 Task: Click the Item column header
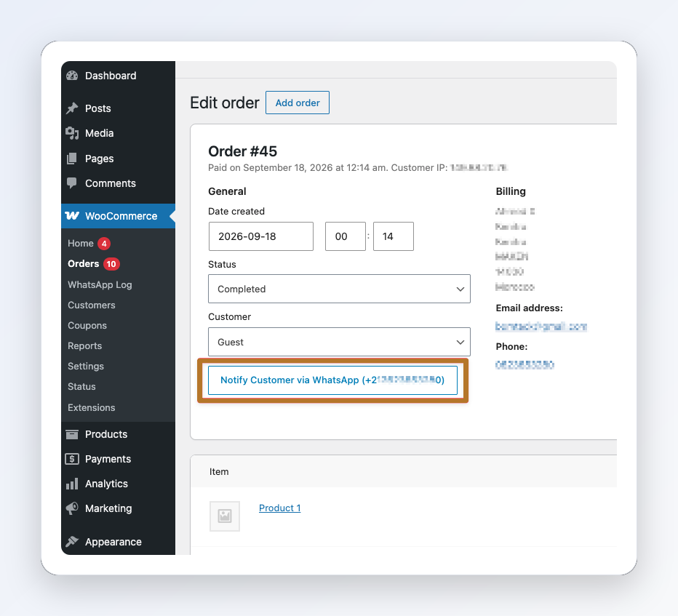(219, 471)
